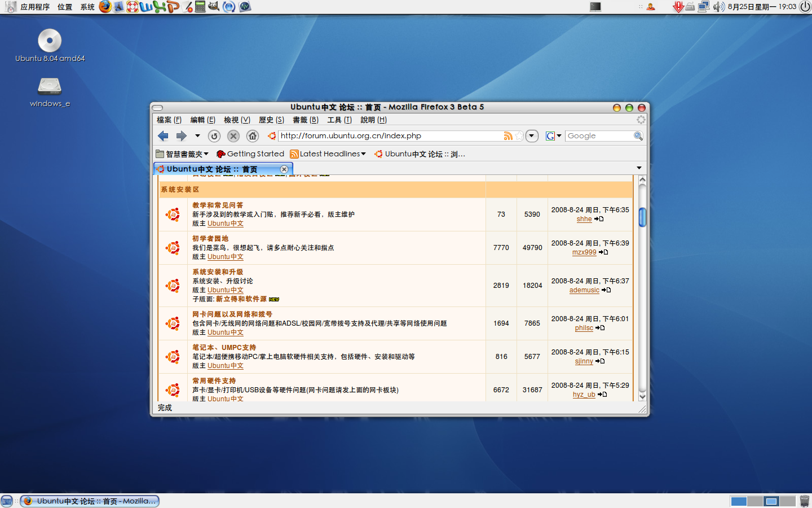This screenshot has width=812, height=508.
Task: Open the Ubuntu中文 论坛 浏... bookmark
Action: click(x=420, y=154)
